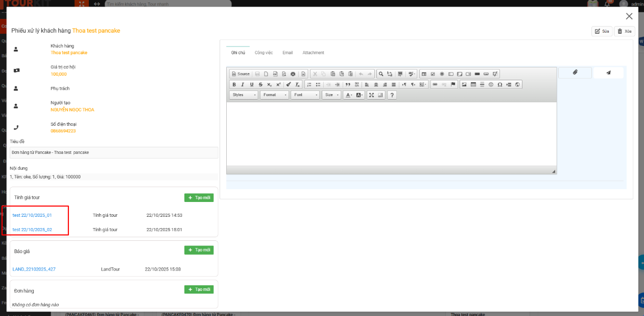The height and width of the screenshot is (316, 644).
Task: Toggle Source view in the editor
Action: pyautogui.click(x=241, y=74)
